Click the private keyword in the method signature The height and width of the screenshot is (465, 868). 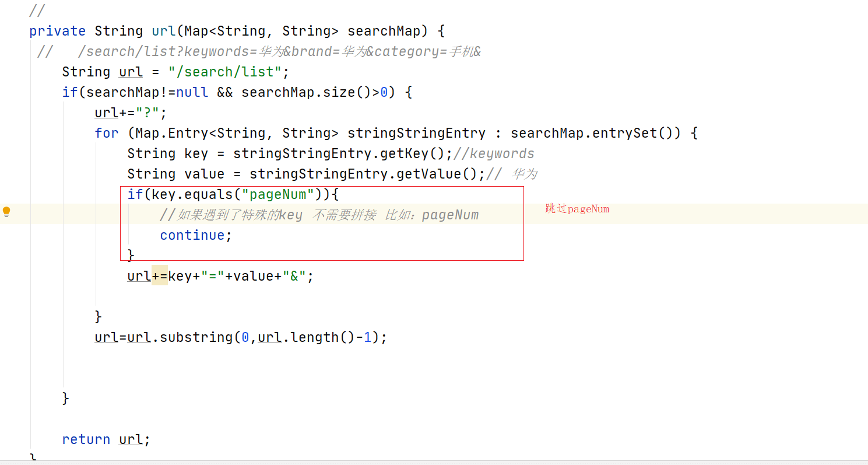coord(57,31)
